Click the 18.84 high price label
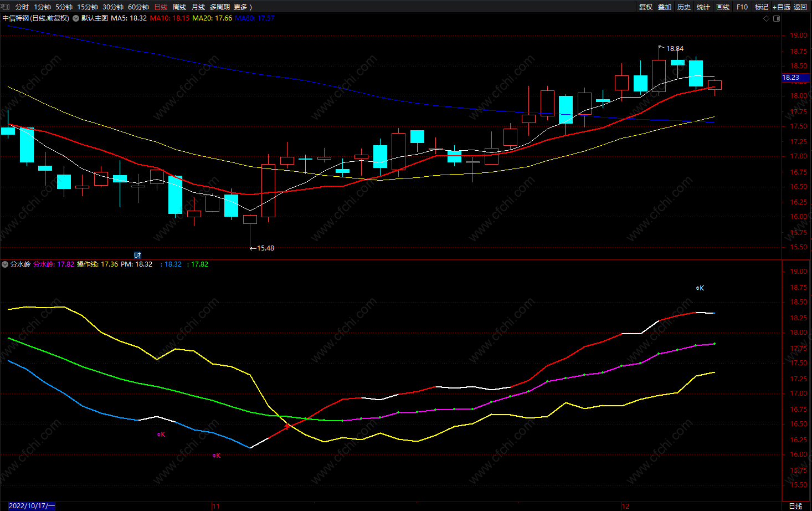The width and height of the screenshot is (812, 511). point(675,49)
